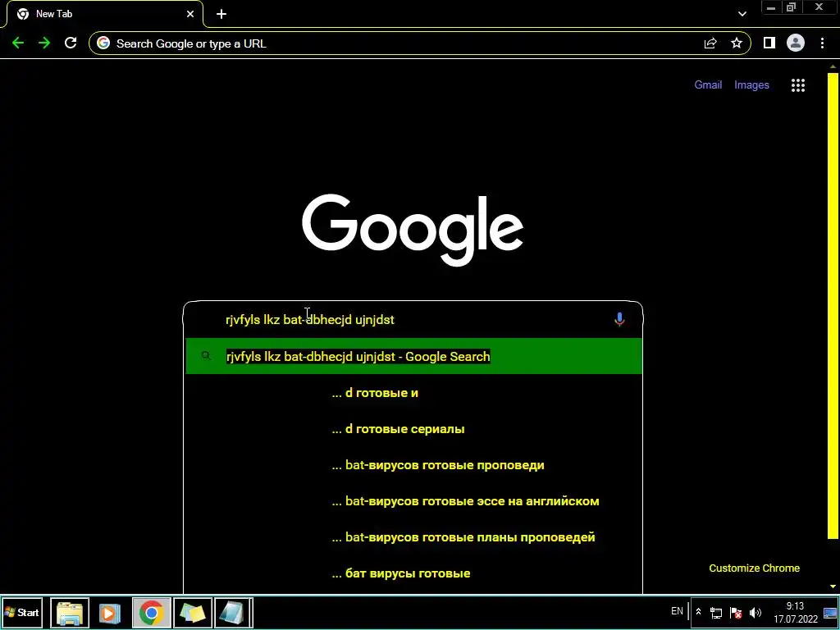
Task: Open the Chrome profile avatar
Action: click(796, 43)
